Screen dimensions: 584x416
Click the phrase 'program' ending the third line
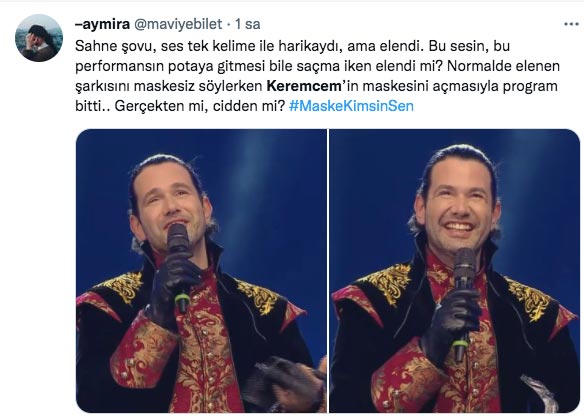(x=530, y=86)
